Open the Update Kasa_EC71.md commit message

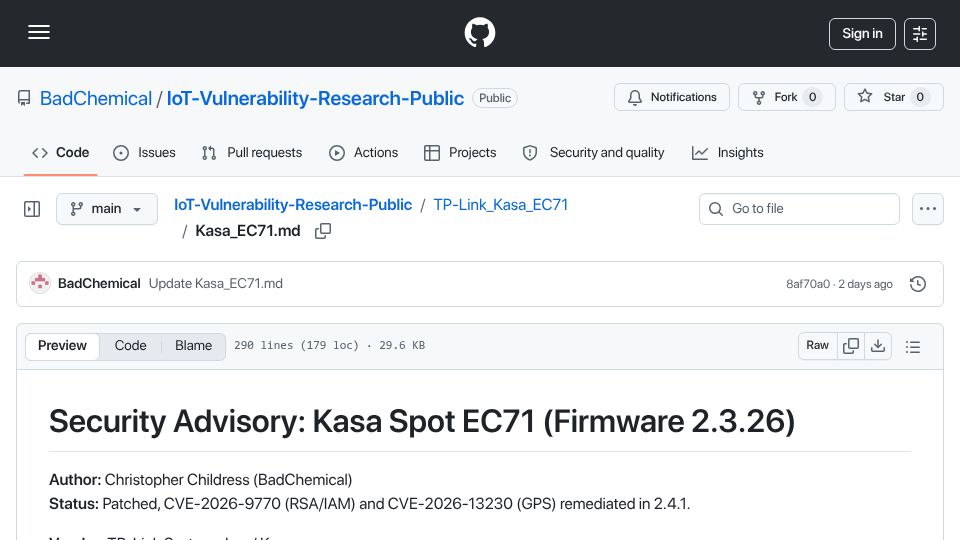tap(216, 283)
